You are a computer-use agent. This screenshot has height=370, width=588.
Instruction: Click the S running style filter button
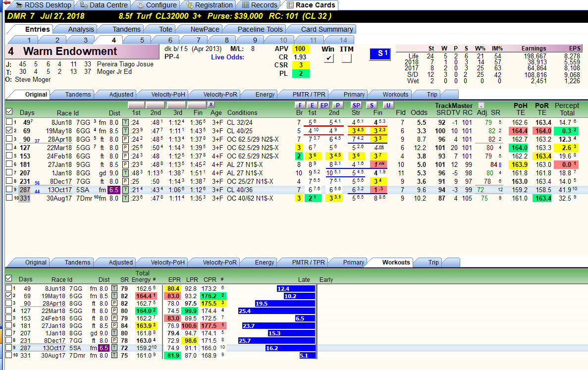pos(371,106)
